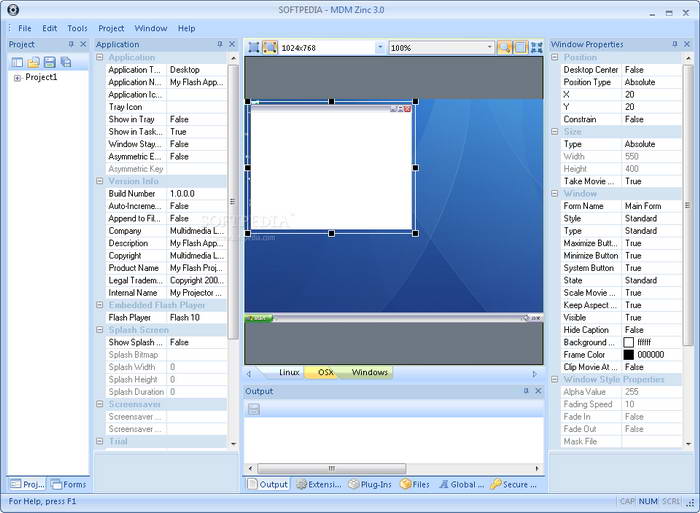The height and width of the screenshot is (513, 700).
Task: Click the highlighted selection-frame icon beside resolution box
Action: (270, 47)
